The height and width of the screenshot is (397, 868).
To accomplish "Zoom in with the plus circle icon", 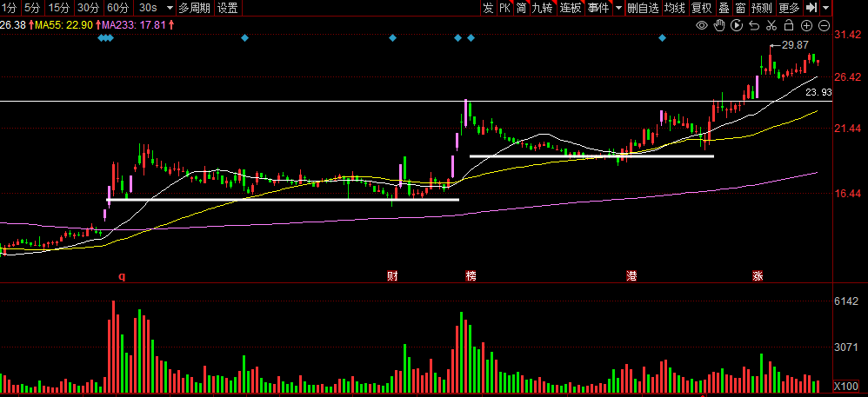I will [806, 25].
